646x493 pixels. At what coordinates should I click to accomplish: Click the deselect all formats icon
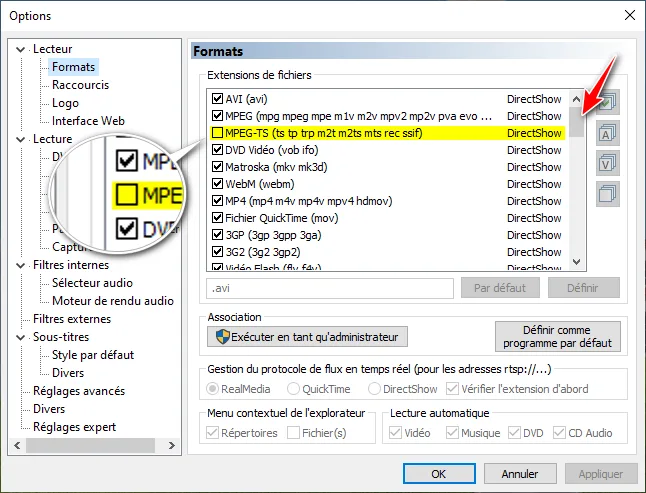pos(608,194)
